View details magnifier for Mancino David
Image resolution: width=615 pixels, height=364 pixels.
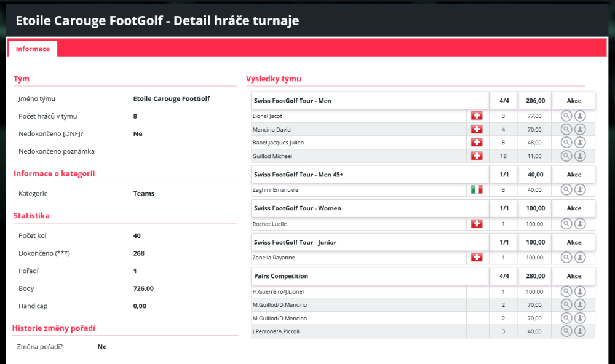566,129
